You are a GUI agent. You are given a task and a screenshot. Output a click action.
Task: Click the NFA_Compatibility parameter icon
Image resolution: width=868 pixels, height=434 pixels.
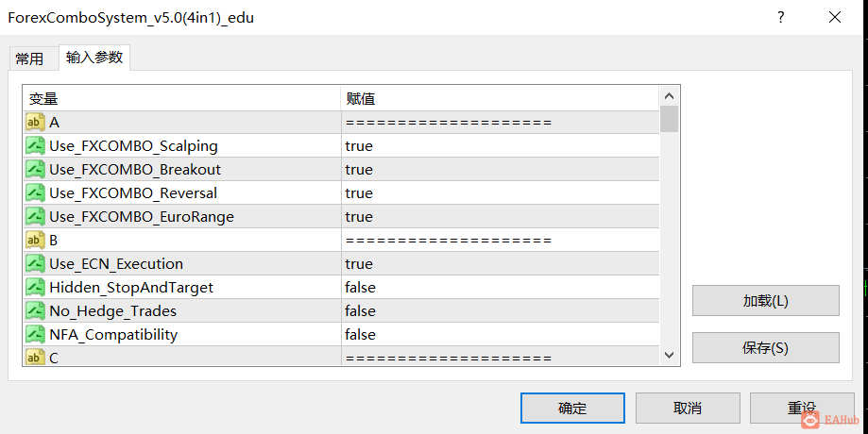click(x=35, y=335)
